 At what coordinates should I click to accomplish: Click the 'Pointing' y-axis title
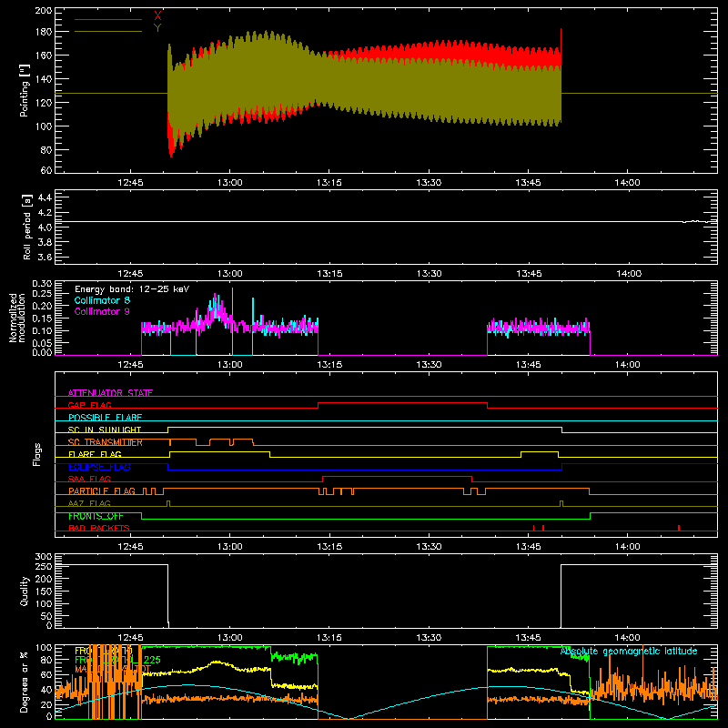click(x=25, y=91)
